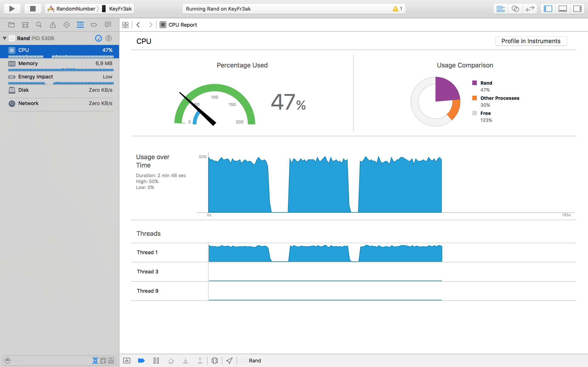Switch to the Breakpoint navigator icon
This screenshot has width=588, height=367.
94,25
